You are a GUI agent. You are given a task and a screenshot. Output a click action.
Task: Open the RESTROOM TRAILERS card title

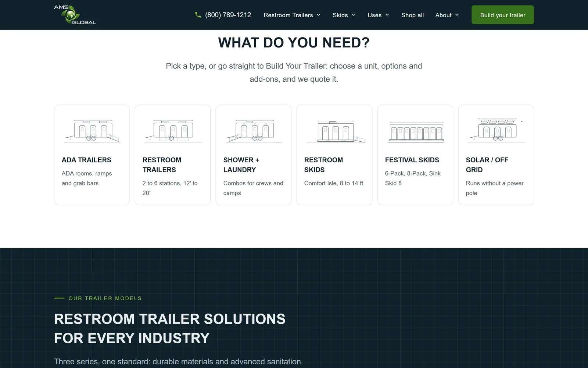click(162, 165)
